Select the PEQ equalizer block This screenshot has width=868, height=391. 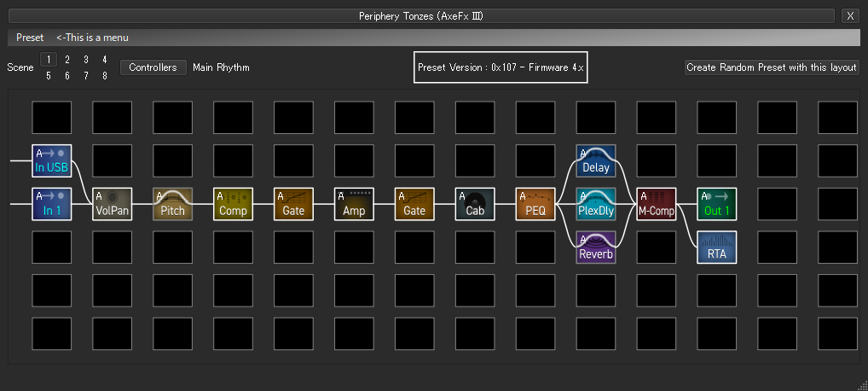[x=535, y=204]
